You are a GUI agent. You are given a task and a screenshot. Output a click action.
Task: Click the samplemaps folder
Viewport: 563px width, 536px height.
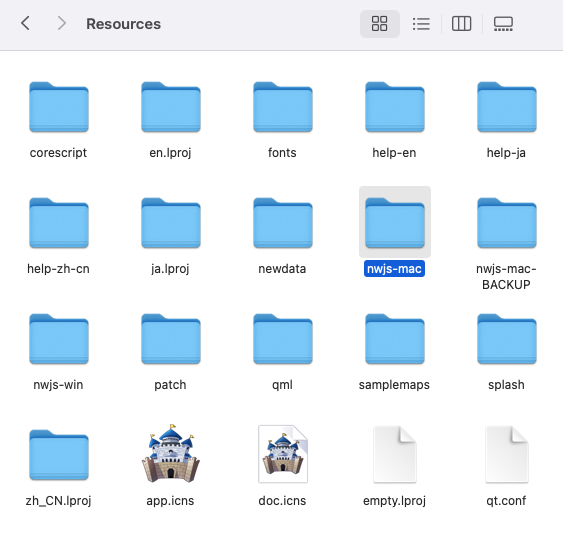[395, 339]
